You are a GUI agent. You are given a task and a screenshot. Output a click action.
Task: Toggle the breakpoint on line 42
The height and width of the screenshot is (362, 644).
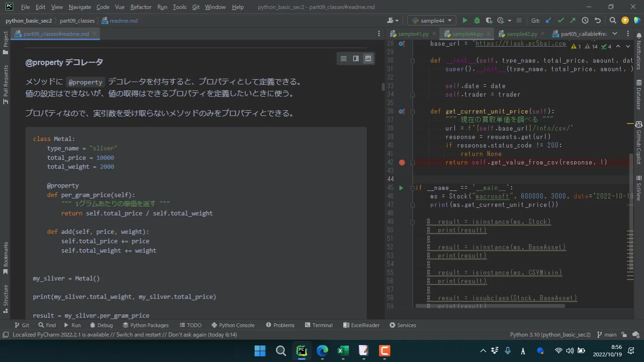coord(402,162)
